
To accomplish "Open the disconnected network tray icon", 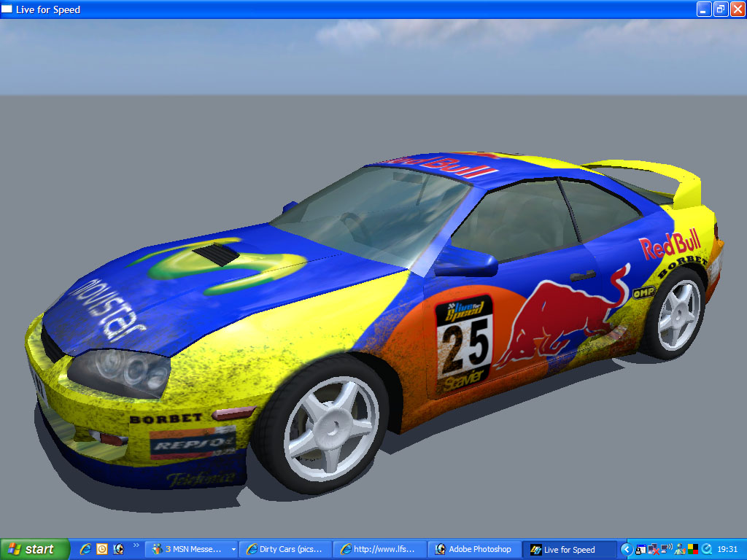I will tap(654, 549).
